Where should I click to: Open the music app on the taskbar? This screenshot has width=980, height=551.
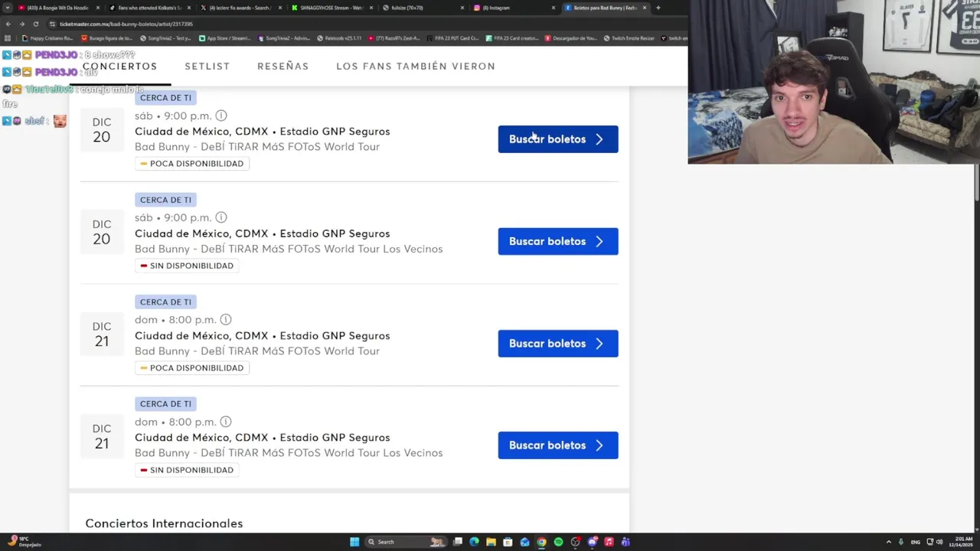609,542
